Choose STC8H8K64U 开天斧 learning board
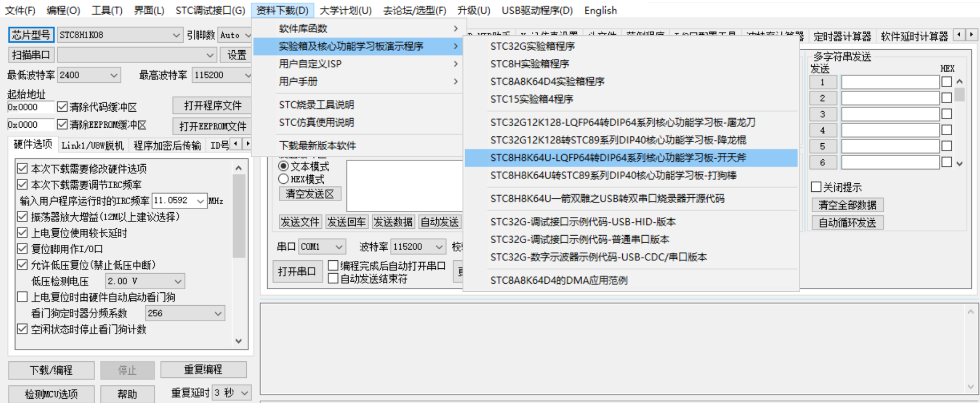This screenshot has width=980, height=403. click(x=631, y=158)
